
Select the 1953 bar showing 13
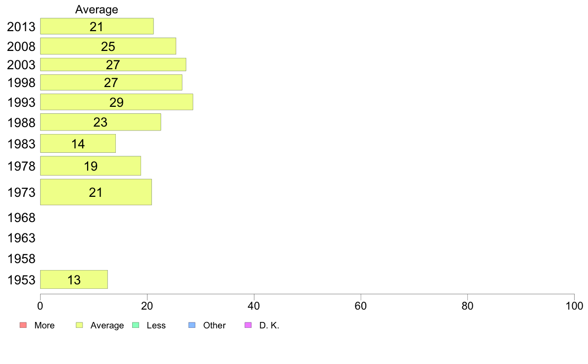74,279
